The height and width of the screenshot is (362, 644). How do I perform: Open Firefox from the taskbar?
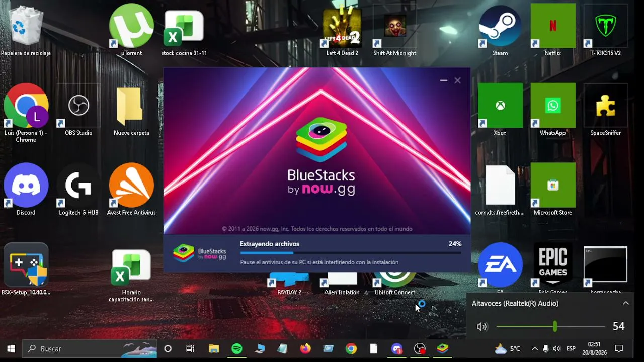click(305, 348)
